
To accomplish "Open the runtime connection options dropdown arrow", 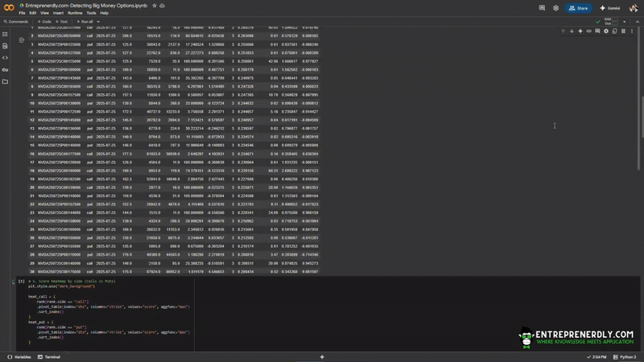I will coord(625,22).
